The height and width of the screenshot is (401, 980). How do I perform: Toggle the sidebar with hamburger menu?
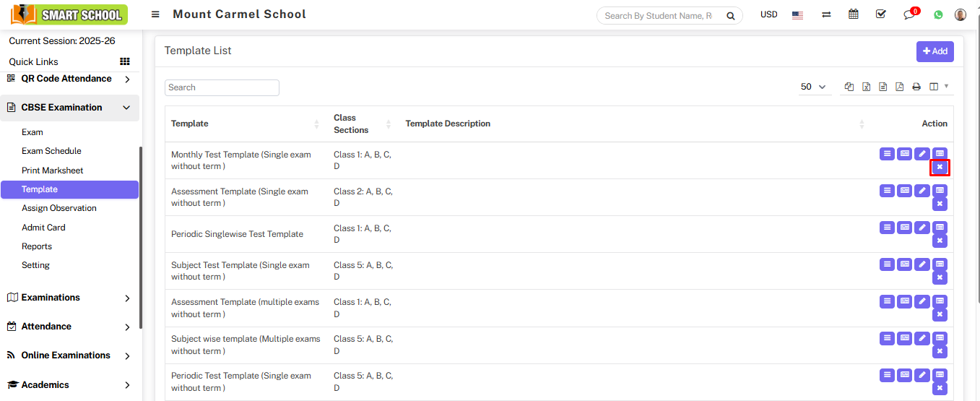[155, 14]
